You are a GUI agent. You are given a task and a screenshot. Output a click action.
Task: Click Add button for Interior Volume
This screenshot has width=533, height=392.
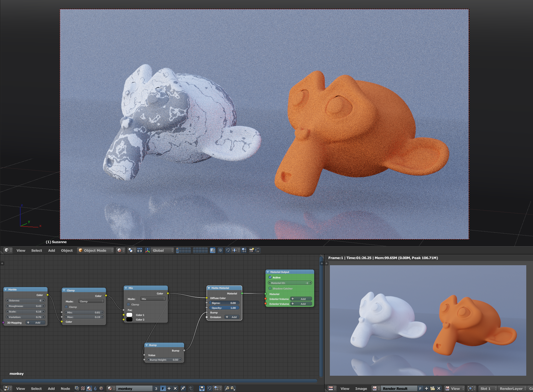tap(301, 299)
